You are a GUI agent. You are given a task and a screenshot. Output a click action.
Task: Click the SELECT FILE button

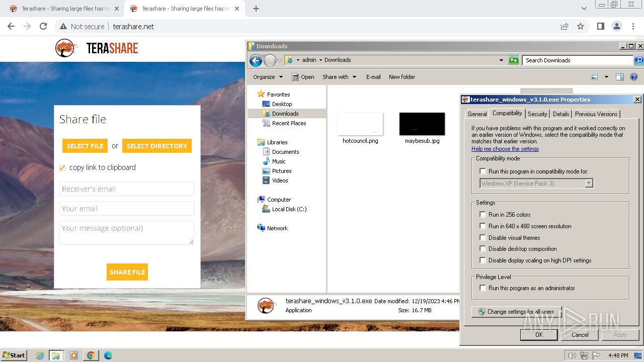(85, 146)
